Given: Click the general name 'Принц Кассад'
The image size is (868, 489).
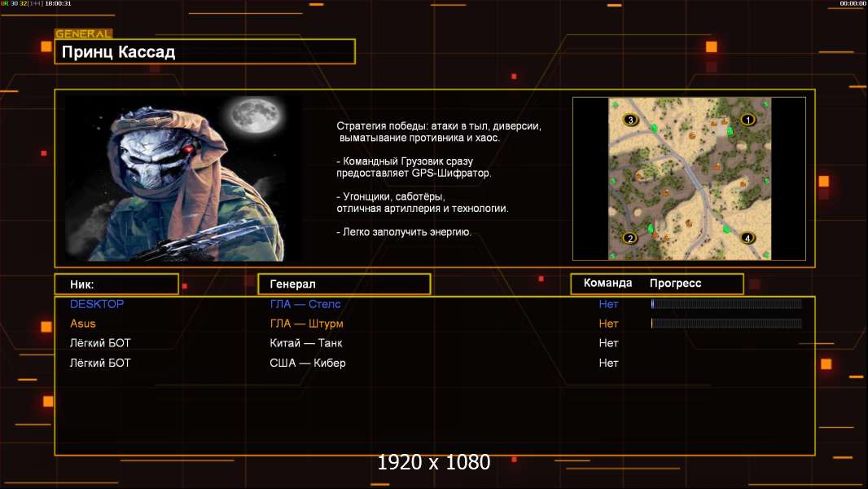Looking at the screenshot, I should 118,52.
